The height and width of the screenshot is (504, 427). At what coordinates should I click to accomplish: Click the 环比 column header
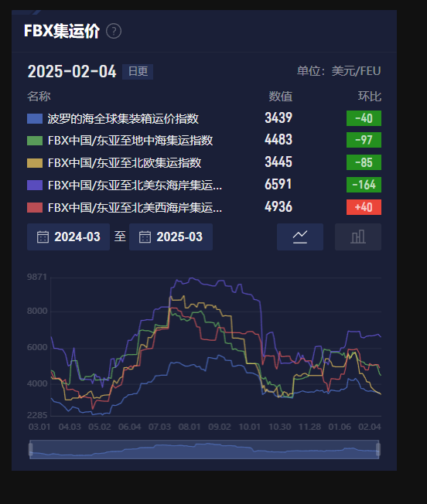[370, 97]
